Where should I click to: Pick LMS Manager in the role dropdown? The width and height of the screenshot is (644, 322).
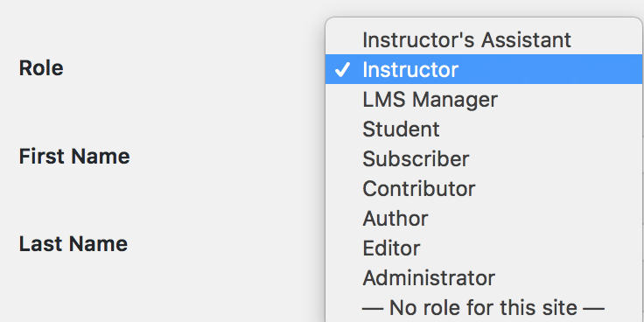(x=484, y=100)
